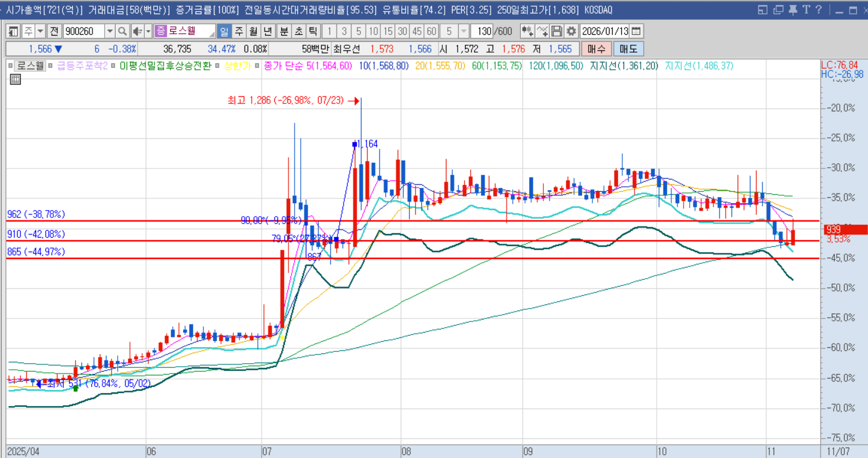Expand the stock code history dropdown
This screenshot has height=458, width=868.
(110, 31)
